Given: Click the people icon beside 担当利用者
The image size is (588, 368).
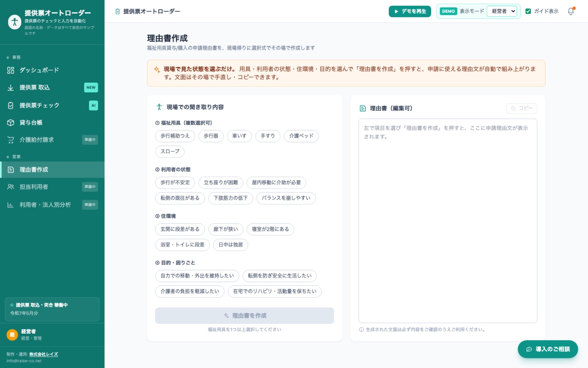Looking at the screenshot, I should coord(11,187).
